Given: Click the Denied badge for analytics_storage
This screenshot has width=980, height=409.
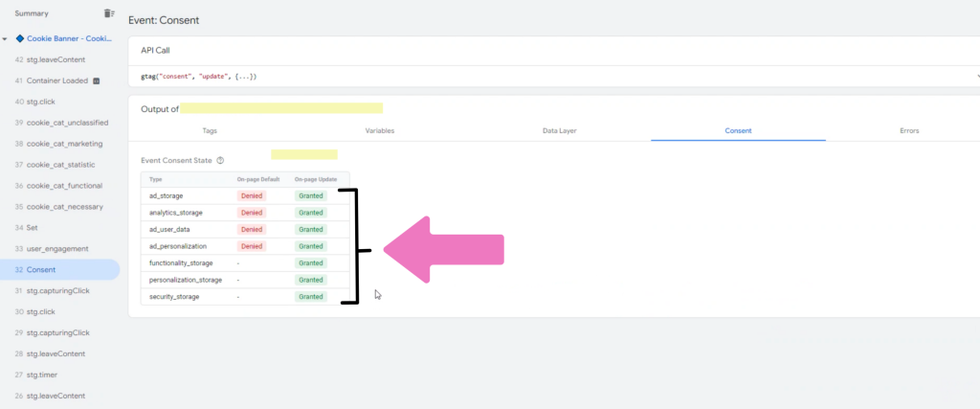Looking at the screenshot, I should [251, 212].
